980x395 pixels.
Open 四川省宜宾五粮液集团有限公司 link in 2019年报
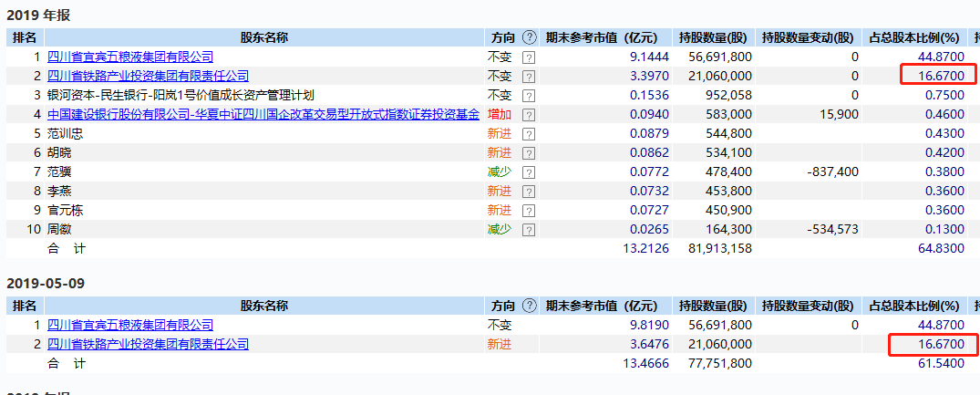(x=130, y=57)
